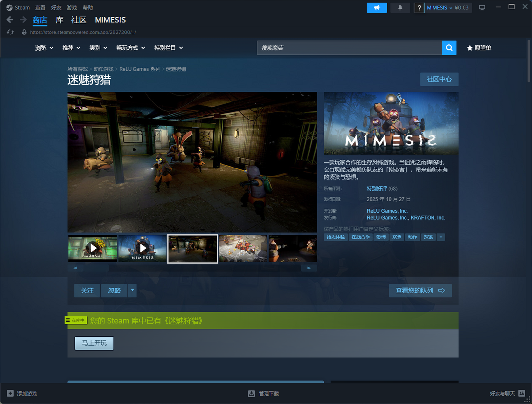The image size is (532, 404).
Task: Click the plus icon beside 添加游戏
Action: (10, 393)
